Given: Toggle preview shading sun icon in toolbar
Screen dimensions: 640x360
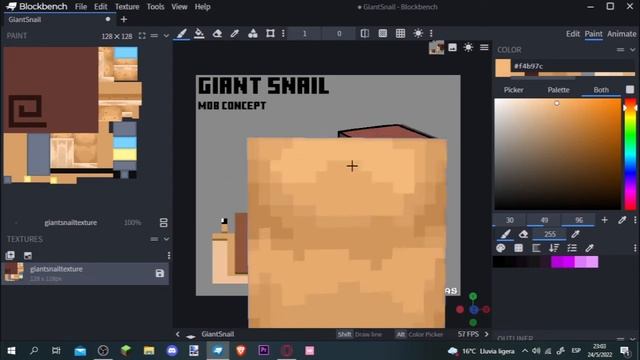Looking at the screenshot, I should coord(418,33).
